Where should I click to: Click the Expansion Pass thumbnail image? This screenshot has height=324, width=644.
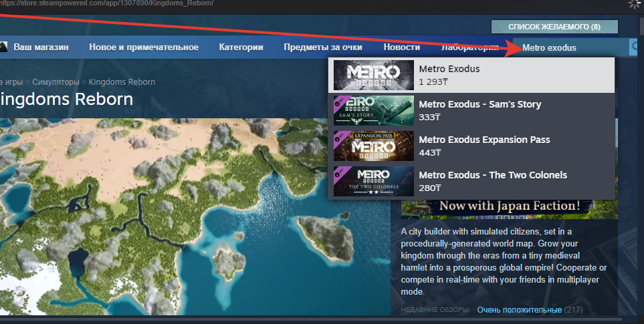(374, 146)
